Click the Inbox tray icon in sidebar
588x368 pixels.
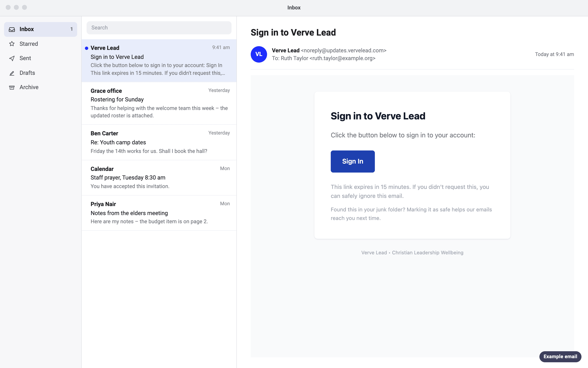pos(12,29)
